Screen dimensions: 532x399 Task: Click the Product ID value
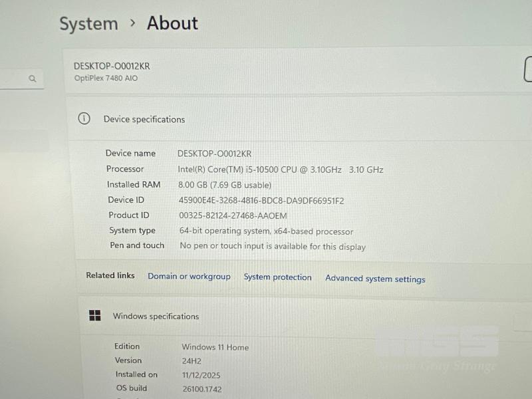tap(233, 215)
